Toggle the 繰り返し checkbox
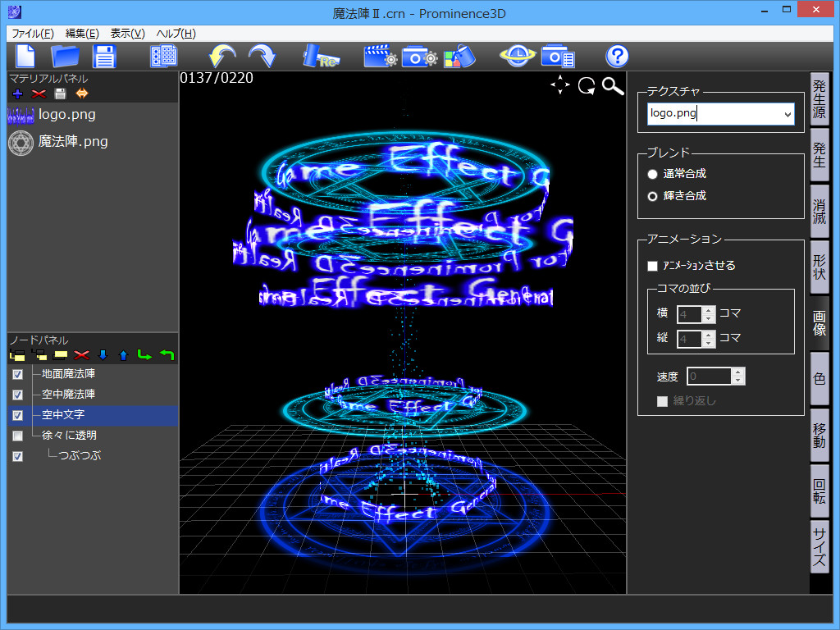This screenshot has width=840, height=630. point(663,401)
